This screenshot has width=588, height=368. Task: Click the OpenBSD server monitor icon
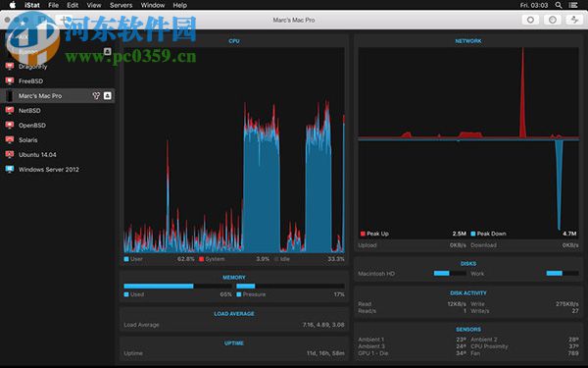[10, 125]
